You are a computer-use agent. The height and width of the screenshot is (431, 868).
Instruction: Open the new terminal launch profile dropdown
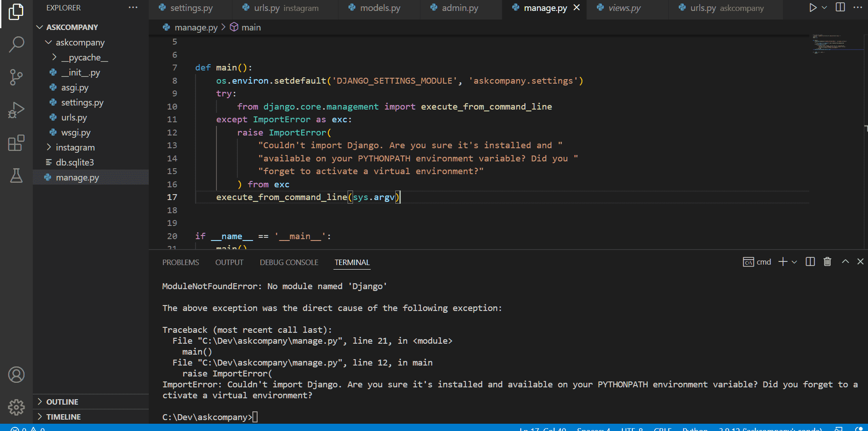click(794, 262)
